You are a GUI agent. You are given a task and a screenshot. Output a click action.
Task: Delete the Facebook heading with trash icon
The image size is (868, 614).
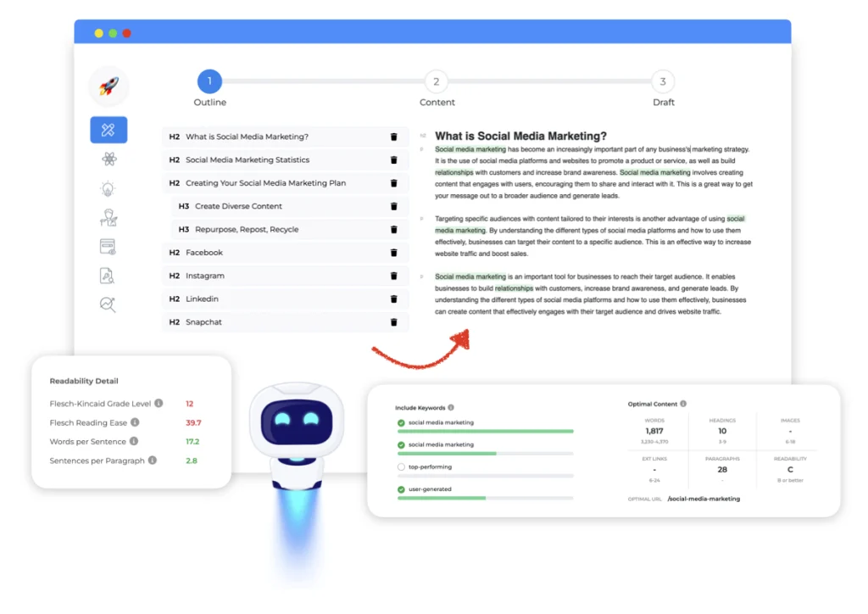click(393, 253)
